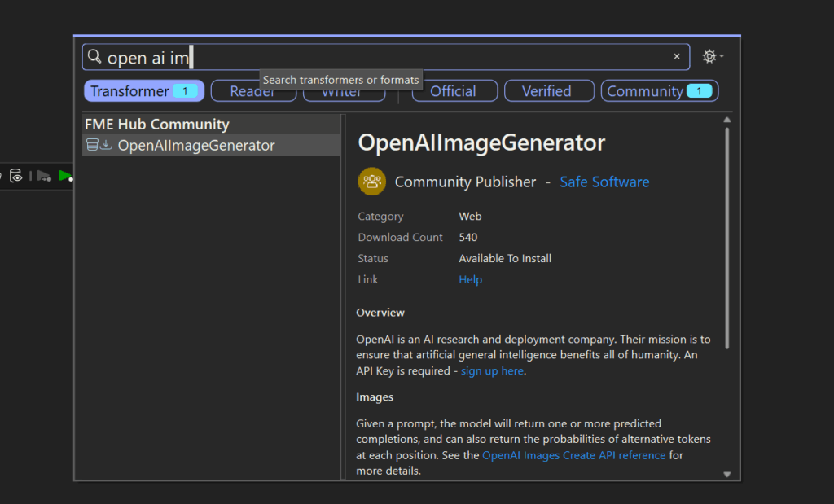The width and height of the screenshot is (834, 504).
Task: Toggle the Reader filter
Action: pos(236,92)
